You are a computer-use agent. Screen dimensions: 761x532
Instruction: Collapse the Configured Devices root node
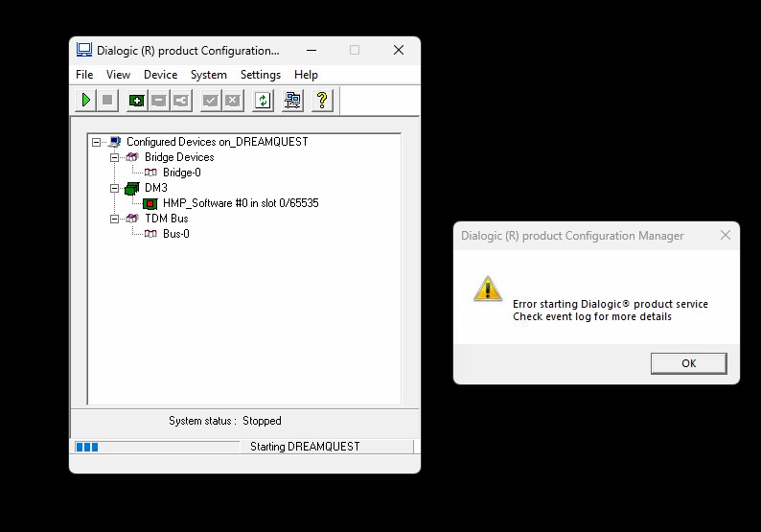97,142
